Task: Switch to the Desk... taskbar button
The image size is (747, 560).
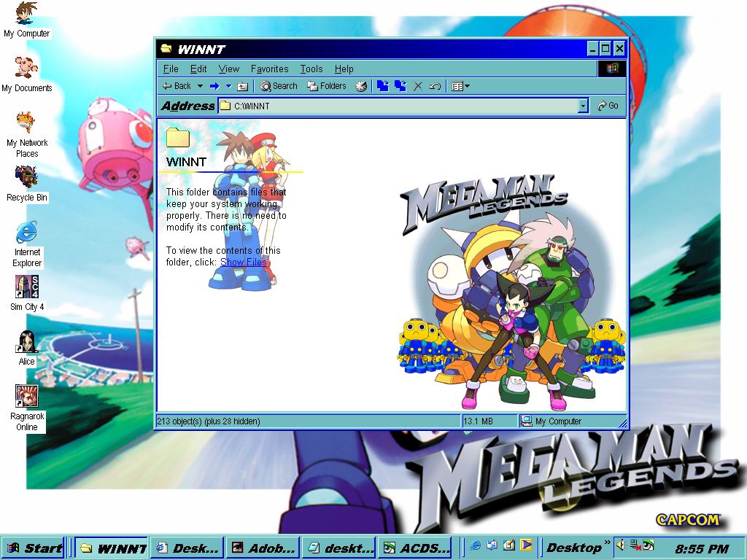Action: (x=187, y=548)
